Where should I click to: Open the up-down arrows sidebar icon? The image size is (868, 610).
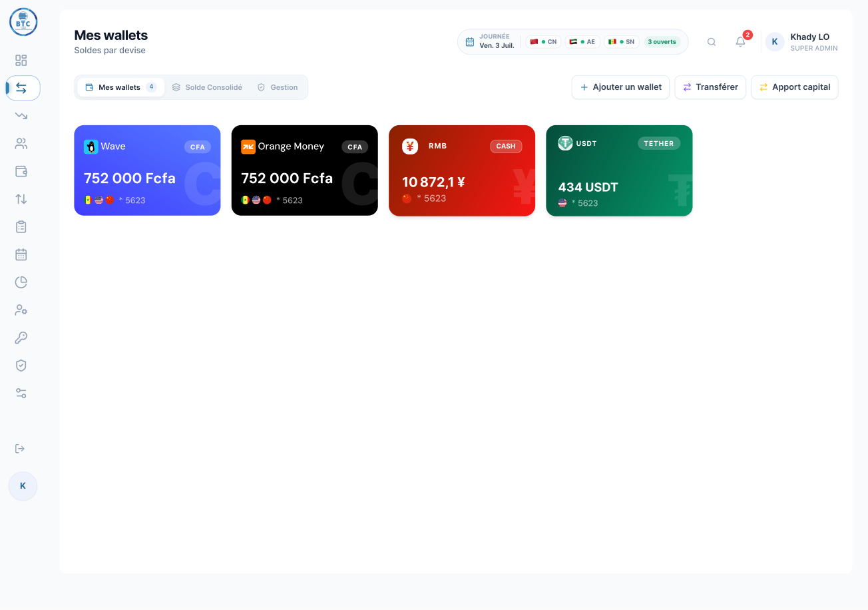[x=21, y=199]
